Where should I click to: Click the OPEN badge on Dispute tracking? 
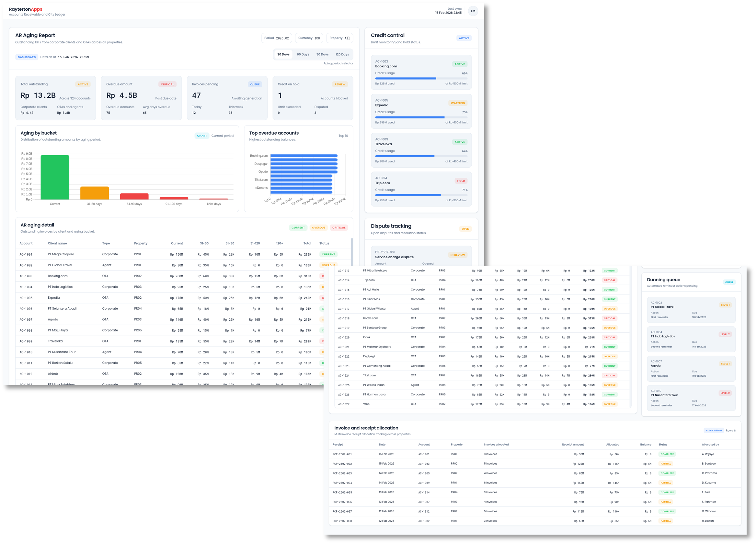[465, 229]
